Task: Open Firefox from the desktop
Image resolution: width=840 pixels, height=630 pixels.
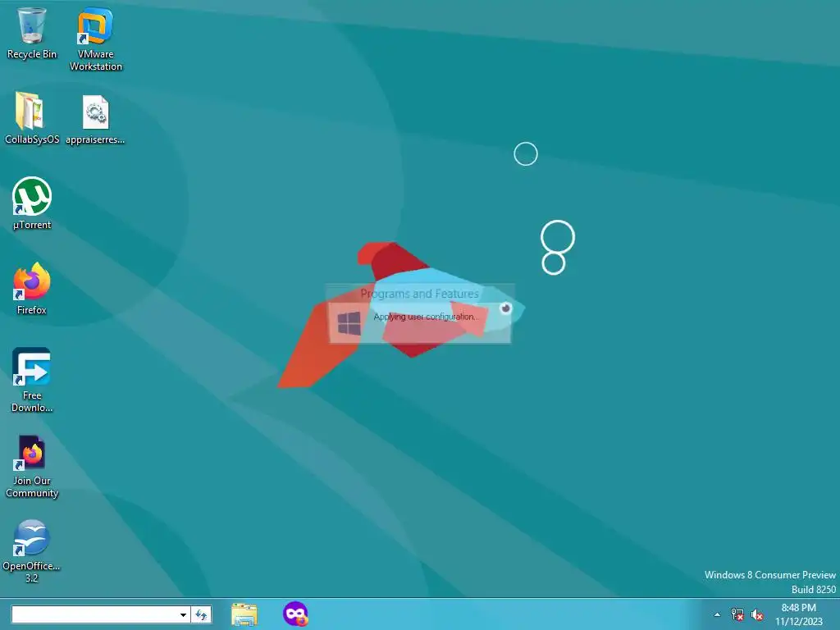Action: click(x=32, y=289)
